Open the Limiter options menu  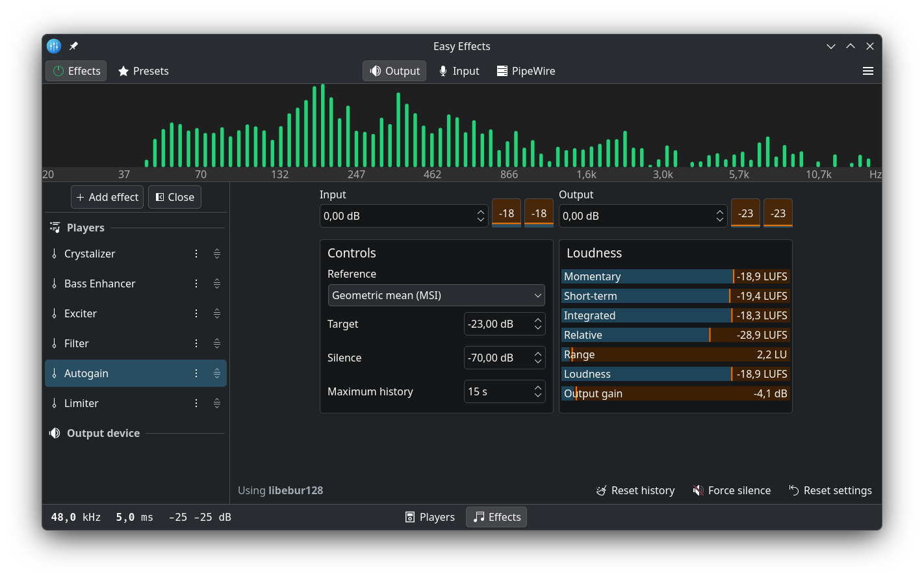coord(196,403)
